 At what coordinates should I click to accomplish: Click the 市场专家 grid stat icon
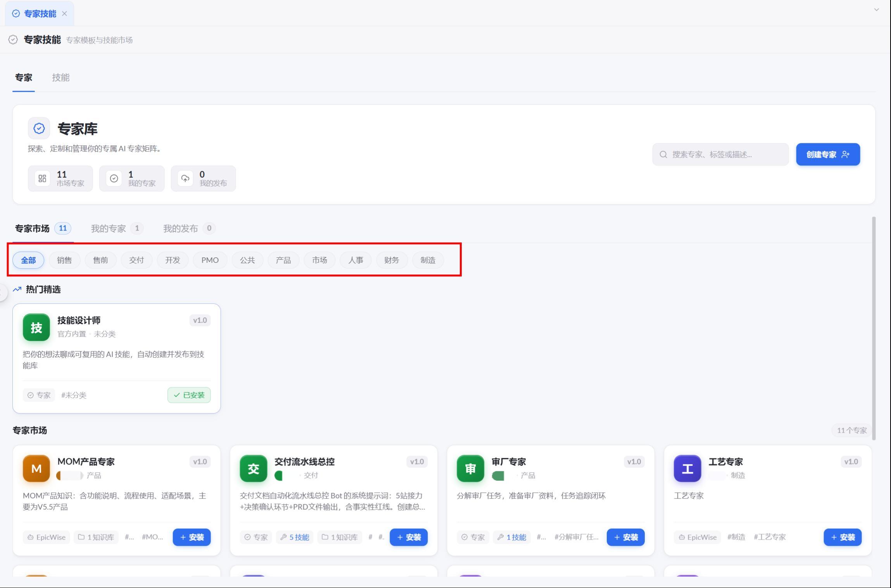[x=42, y=178]
